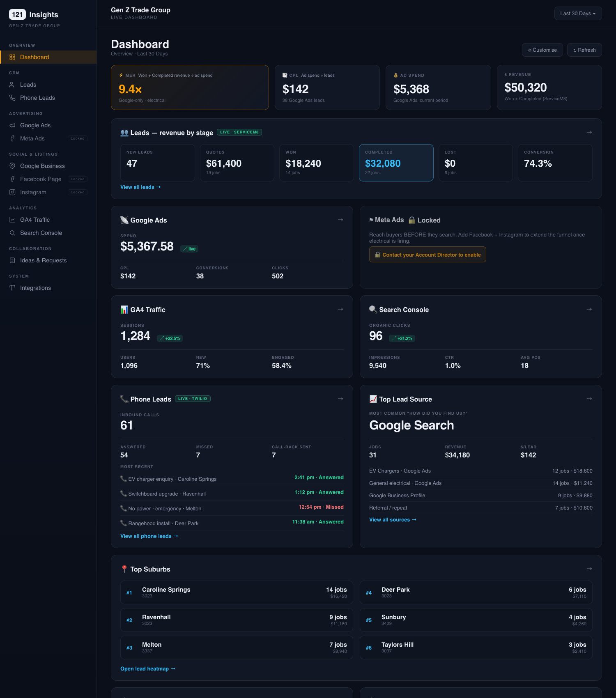
Task: Open GA4 Traffic in the Analytics menu
Action: [x=48, y=220]
